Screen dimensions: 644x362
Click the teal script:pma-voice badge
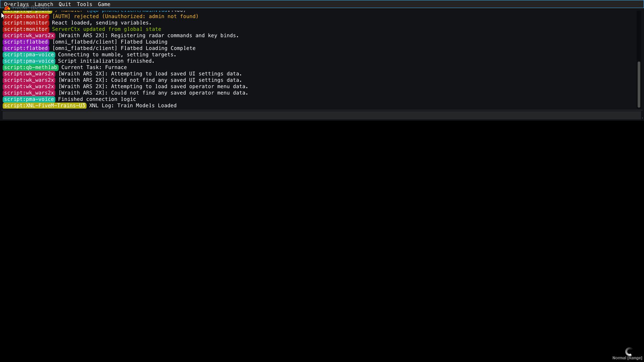tap(29, 55)
